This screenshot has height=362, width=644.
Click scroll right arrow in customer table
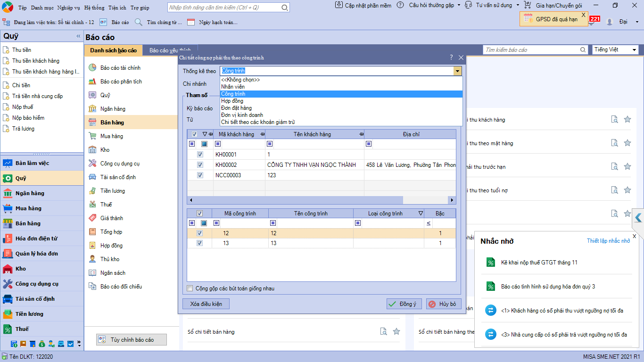[x=452, y=200]
